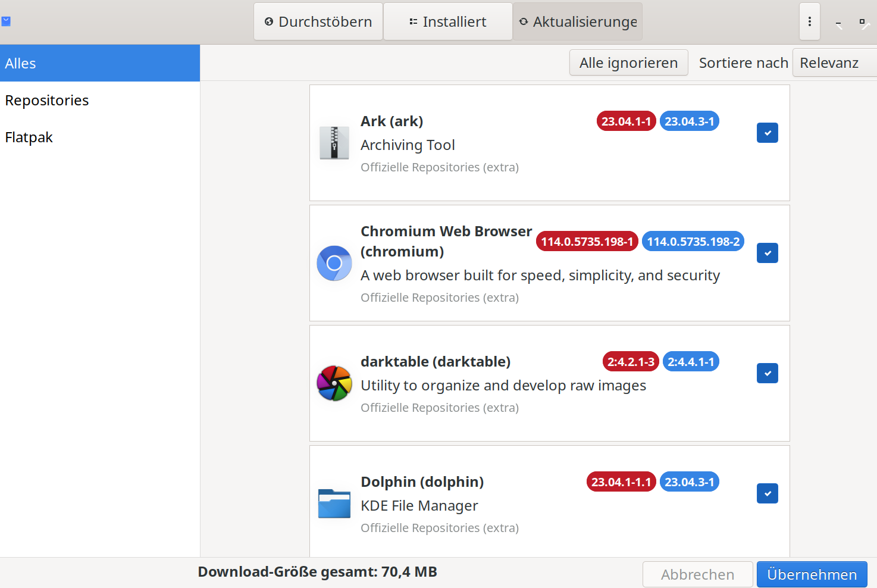877x588 pixels.
Task: Click the darktable colorful aperture icon
Action: [x=334, y=383]
